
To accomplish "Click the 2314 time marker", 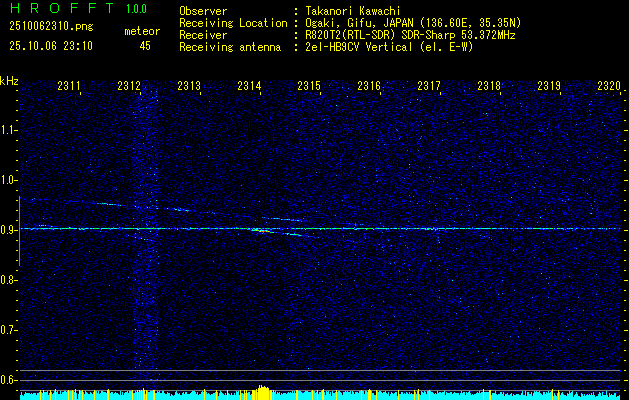I will coord(249,86).
